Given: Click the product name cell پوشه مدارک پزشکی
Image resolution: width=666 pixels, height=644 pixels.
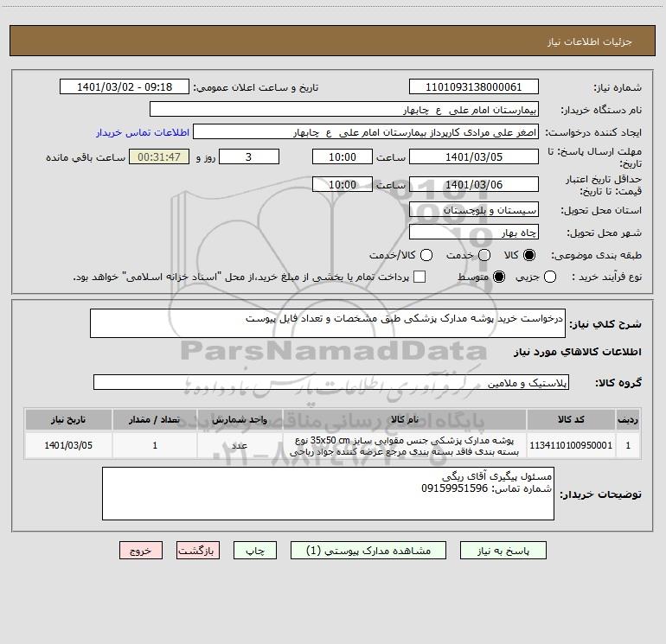Looking at the screenshot, I should [405, 445].
